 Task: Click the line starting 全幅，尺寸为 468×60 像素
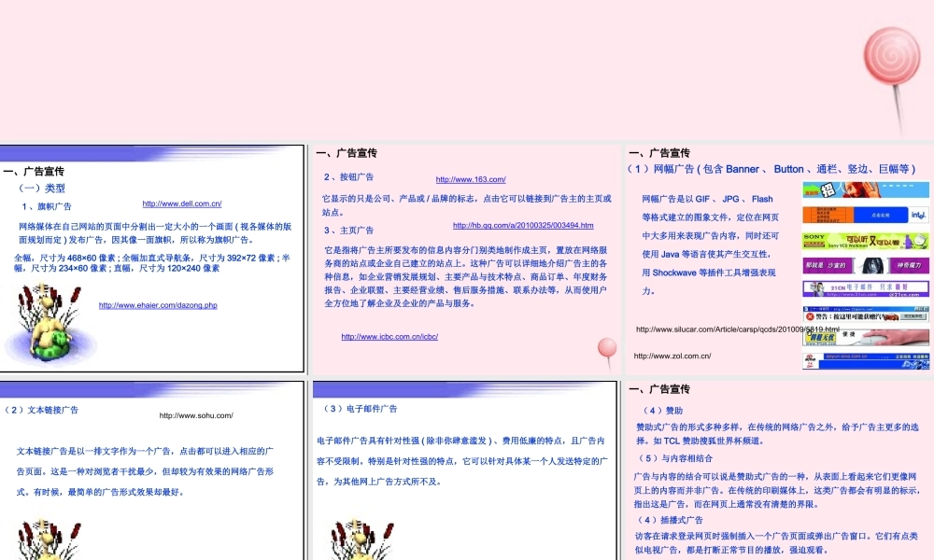(x=152, y=263)
